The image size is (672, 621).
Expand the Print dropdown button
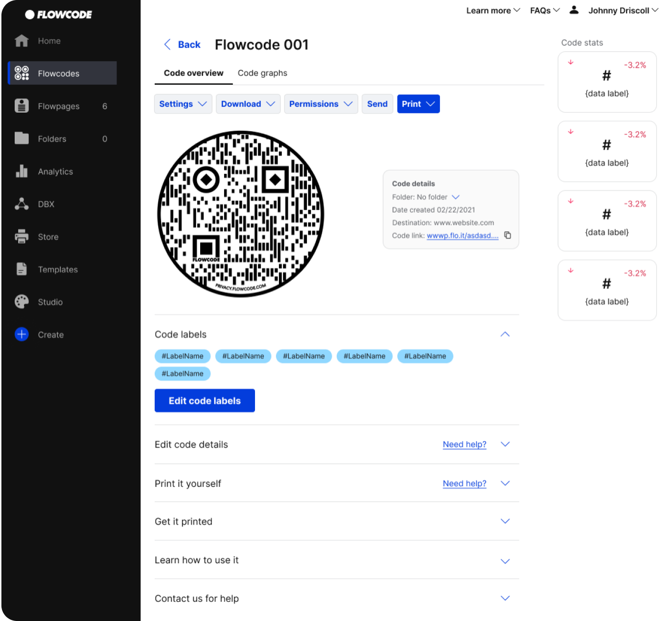[x=418, y=104]
